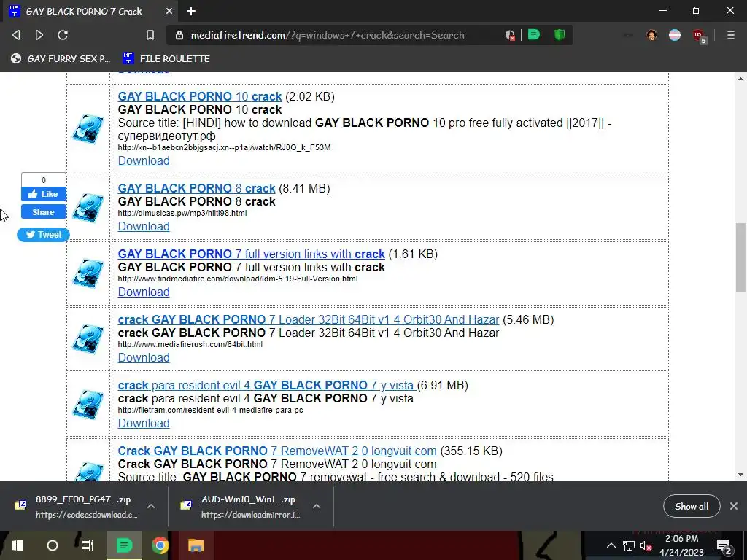Open the 'RemoveWAT 2 0 longvuit com' title
The image size is (747, 560).
276,451
